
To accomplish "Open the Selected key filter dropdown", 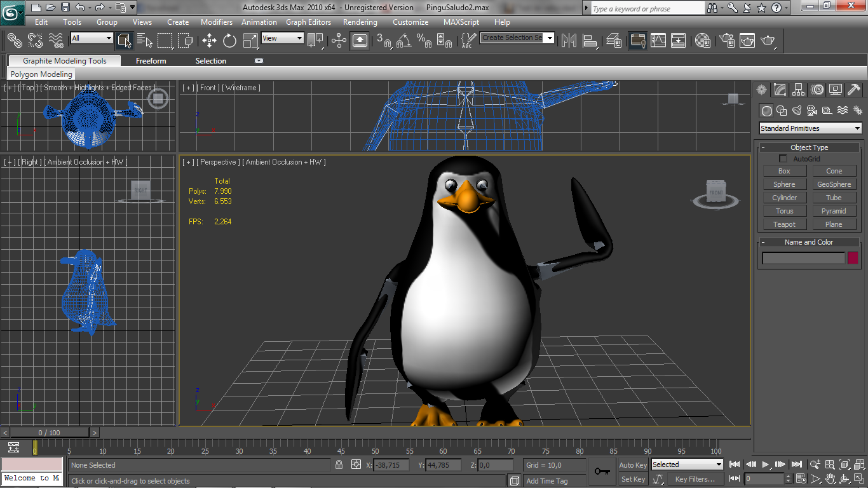I will (687, 464).
